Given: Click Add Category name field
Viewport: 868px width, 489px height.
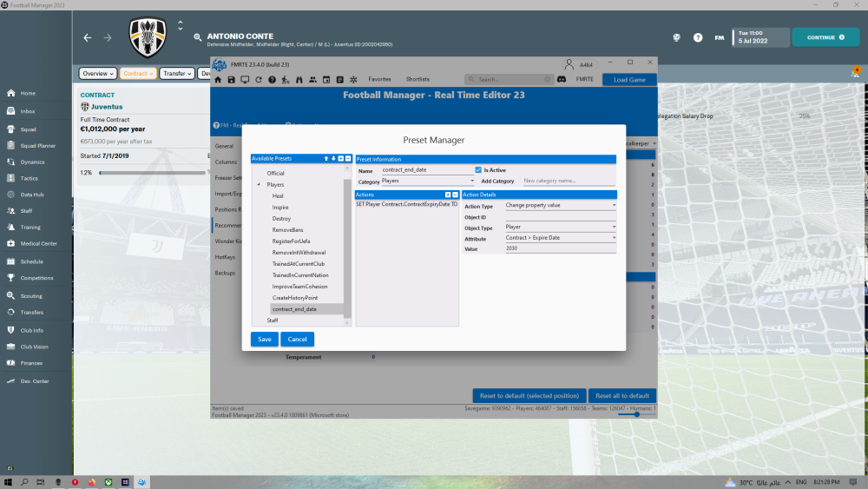Looking at the screenshot, I should (x=569, y=181).
